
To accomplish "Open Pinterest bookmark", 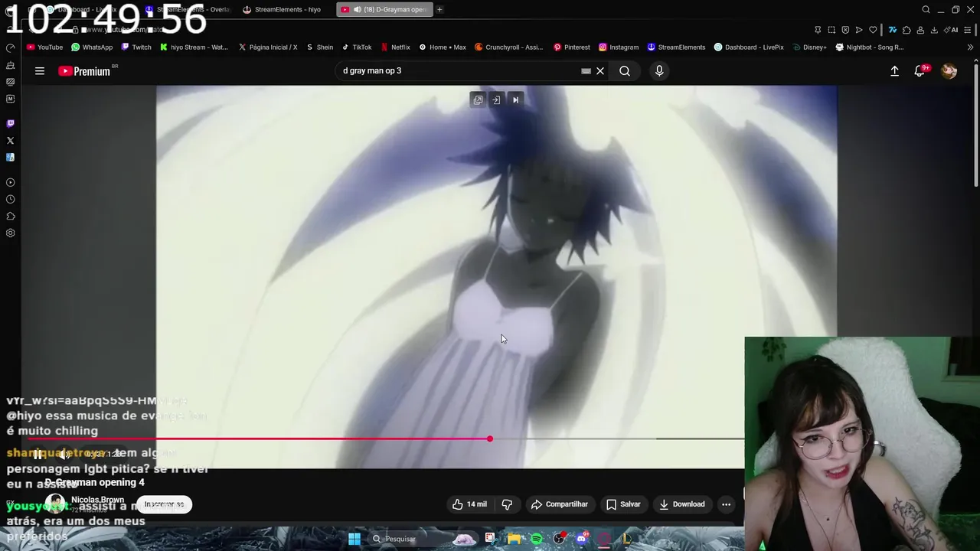I will tap(572, 47).
